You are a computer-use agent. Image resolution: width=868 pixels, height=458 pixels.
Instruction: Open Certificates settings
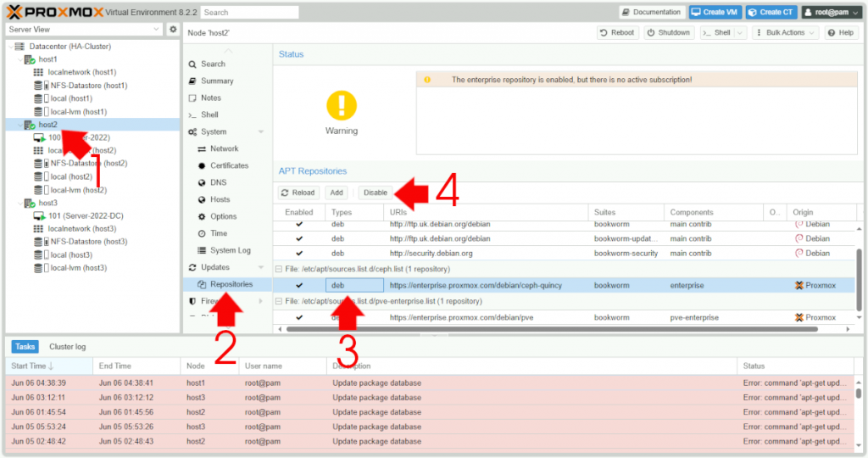(x=229, y=165)
